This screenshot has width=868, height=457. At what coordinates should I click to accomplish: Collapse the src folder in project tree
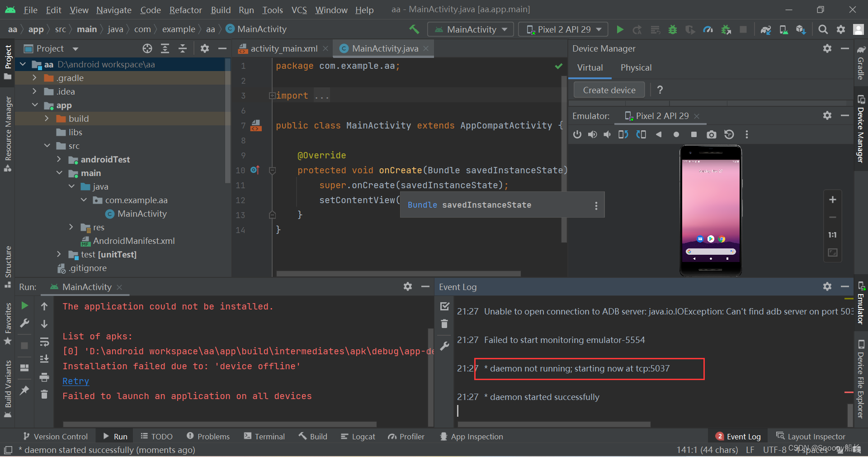(x=47, y=146)
